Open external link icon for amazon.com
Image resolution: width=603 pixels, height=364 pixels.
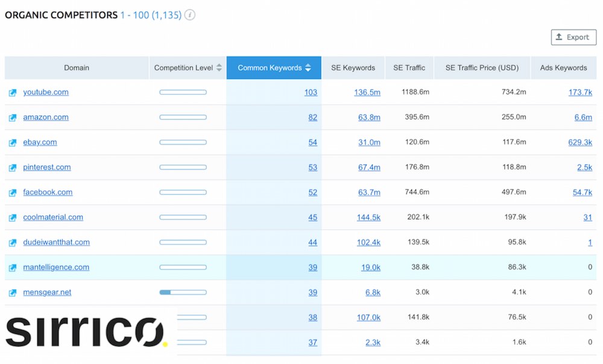tap(13, 118)
